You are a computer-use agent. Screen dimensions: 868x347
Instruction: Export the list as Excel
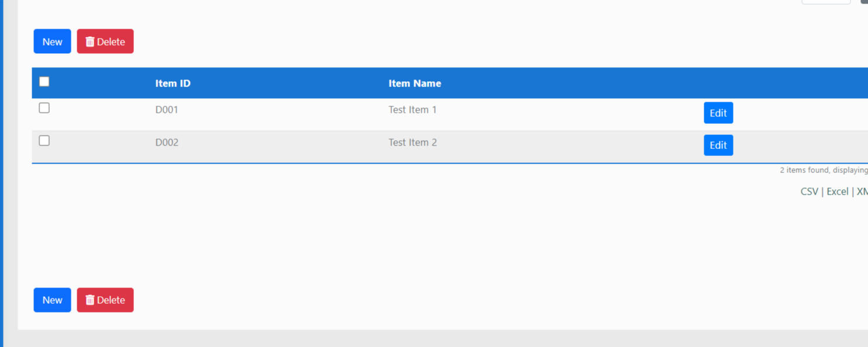pos(837,192)
